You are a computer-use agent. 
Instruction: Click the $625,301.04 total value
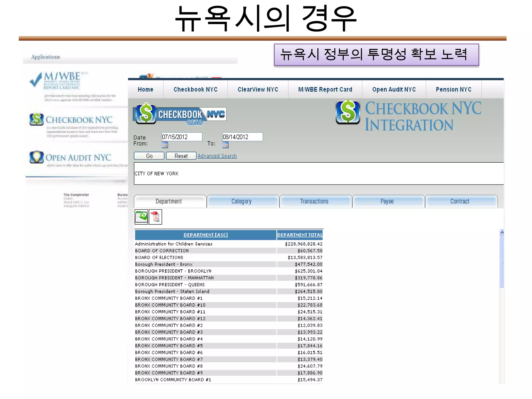pos(309,271)
